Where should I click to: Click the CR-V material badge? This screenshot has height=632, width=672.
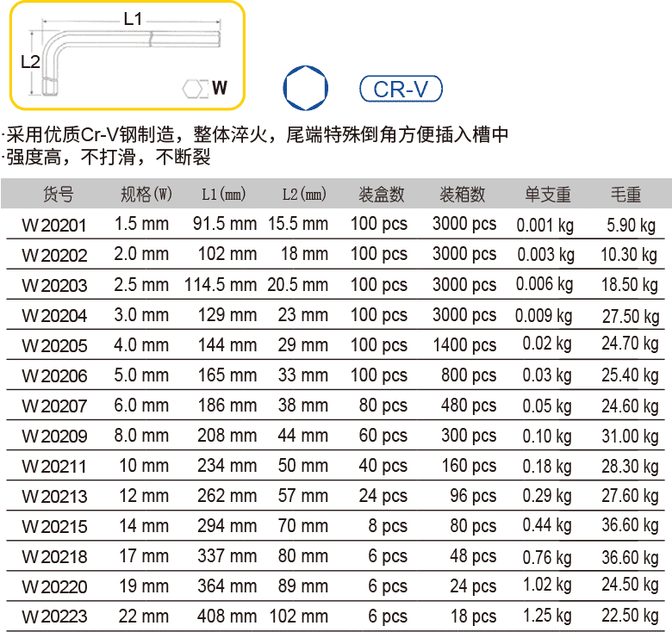pyautogui.click(x=400, y=89)
